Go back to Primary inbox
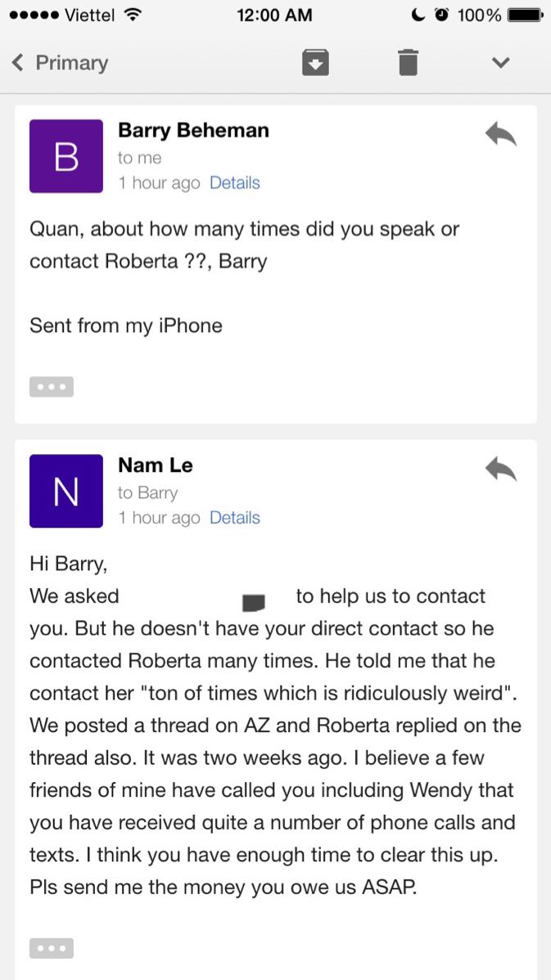The width and height of the screenshot is (551, 980). point(60,62)
